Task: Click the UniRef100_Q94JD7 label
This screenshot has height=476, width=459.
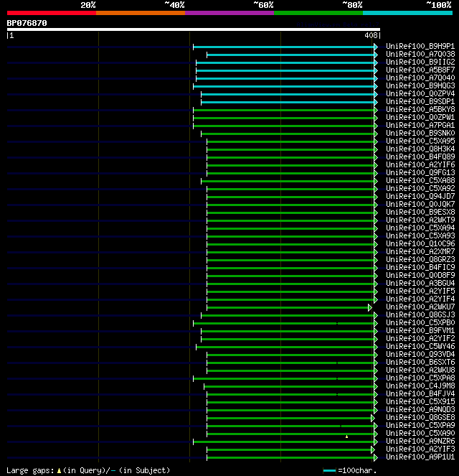Action: 420,196
